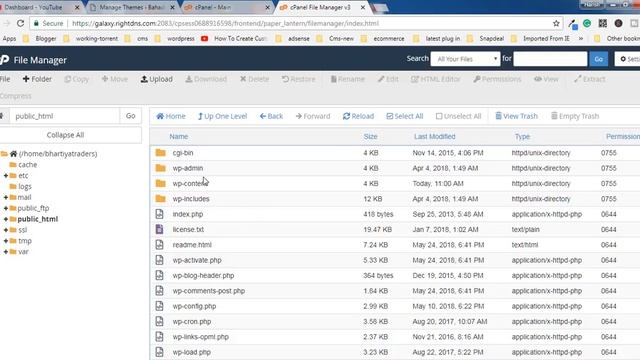Image resolution: width=640 pixels, height=360 pixels.
Task: Click the wp-content folder icon
Action: click(x=160, y=183)
